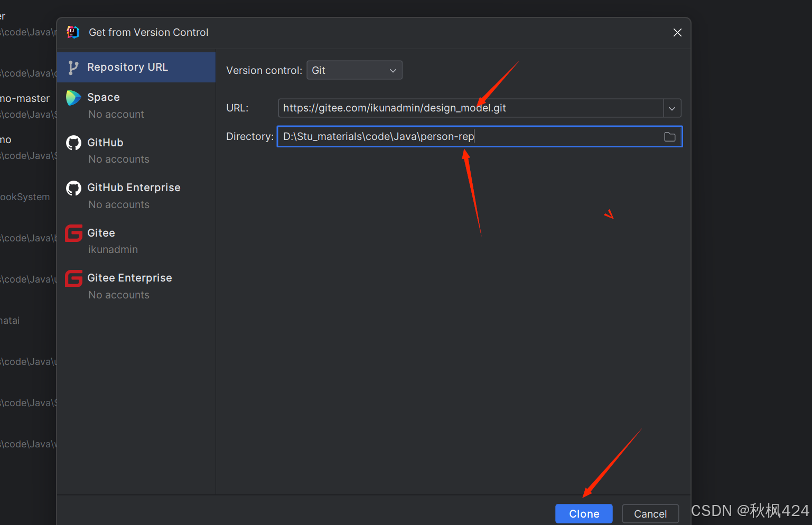Click the Repository URL branch icon
Screen dimensions: 812x525
tap(73, 67)
